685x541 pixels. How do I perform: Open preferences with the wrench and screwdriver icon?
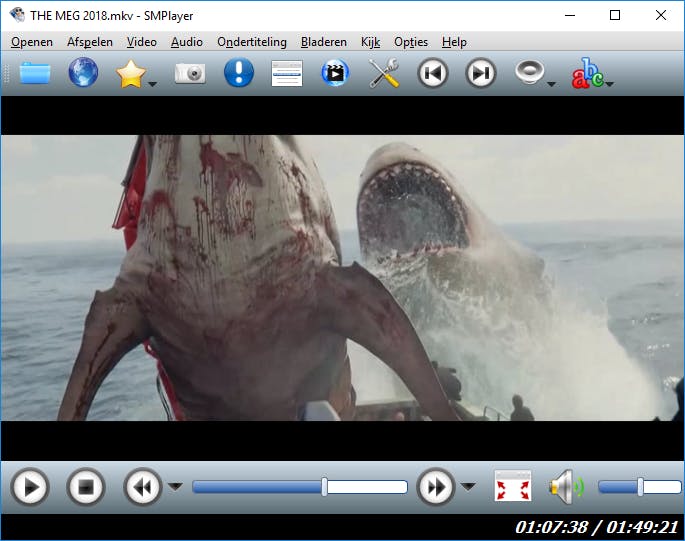(384, 73)
